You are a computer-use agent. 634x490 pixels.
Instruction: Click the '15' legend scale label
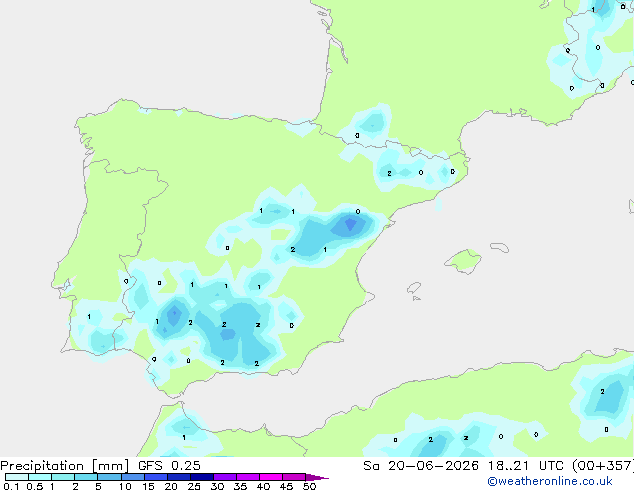pyautogui.click(x=148, y=486)
